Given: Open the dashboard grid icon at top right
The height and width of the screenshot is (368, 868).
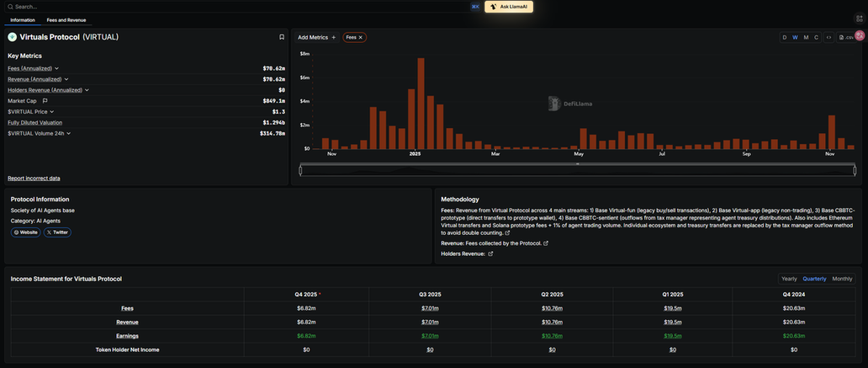Looking at the screenshot, I should click(860, 35).
